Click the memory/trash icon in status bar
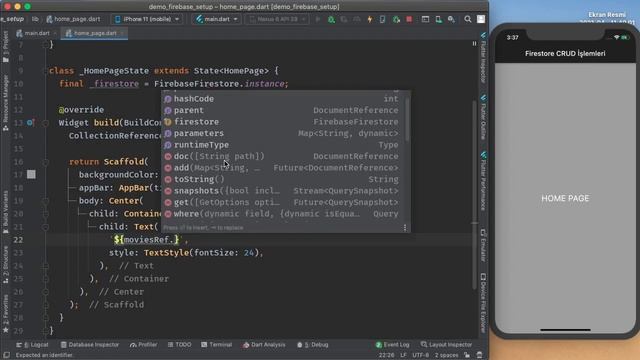 click(x=480, y=355)
